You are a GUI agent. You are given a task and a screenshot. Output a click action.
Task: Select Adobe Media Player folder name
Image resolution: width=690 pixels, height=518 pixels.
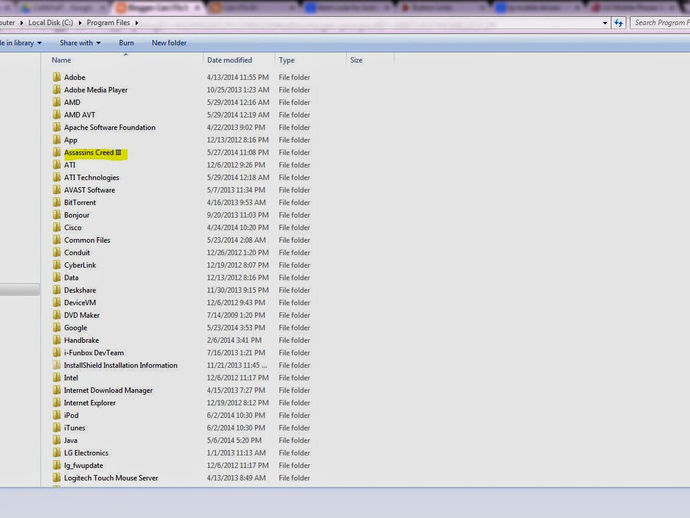click(96, 90)
